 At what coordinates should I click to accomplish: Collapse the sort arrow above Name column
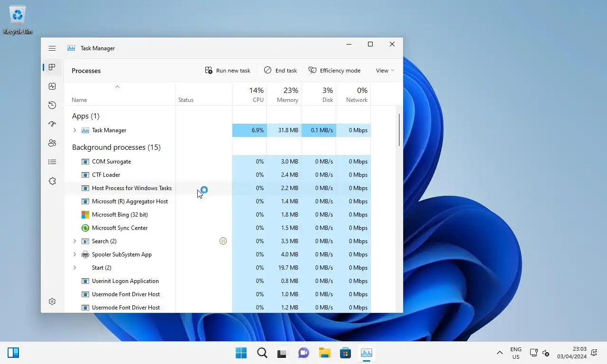coord(117,87)
